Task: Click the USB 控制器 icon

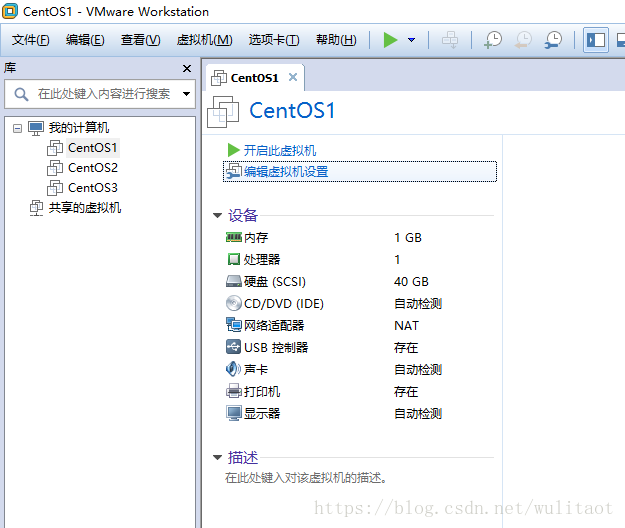Action: pos(234,347)
